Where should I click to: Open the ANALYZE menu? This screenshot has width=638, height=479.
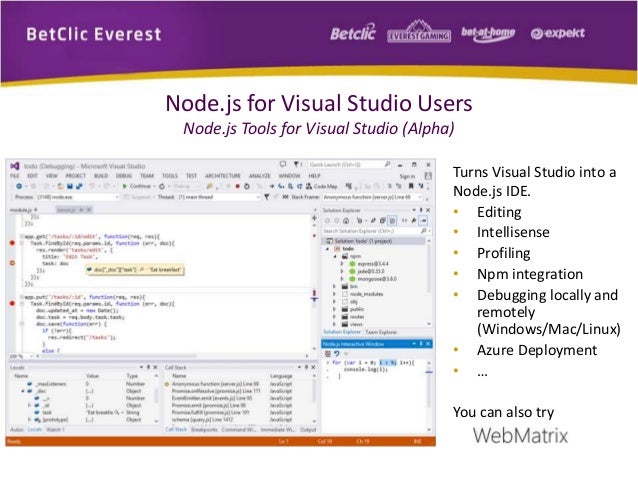260,176
